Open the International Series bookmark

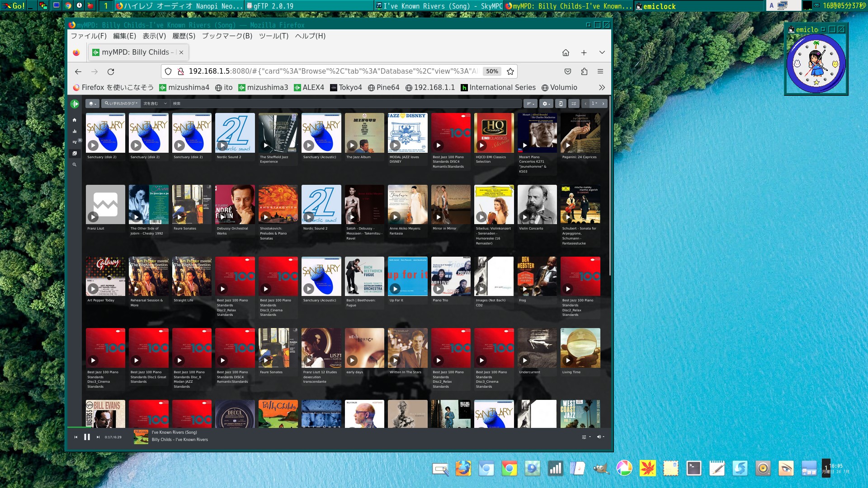click(498, 88)
